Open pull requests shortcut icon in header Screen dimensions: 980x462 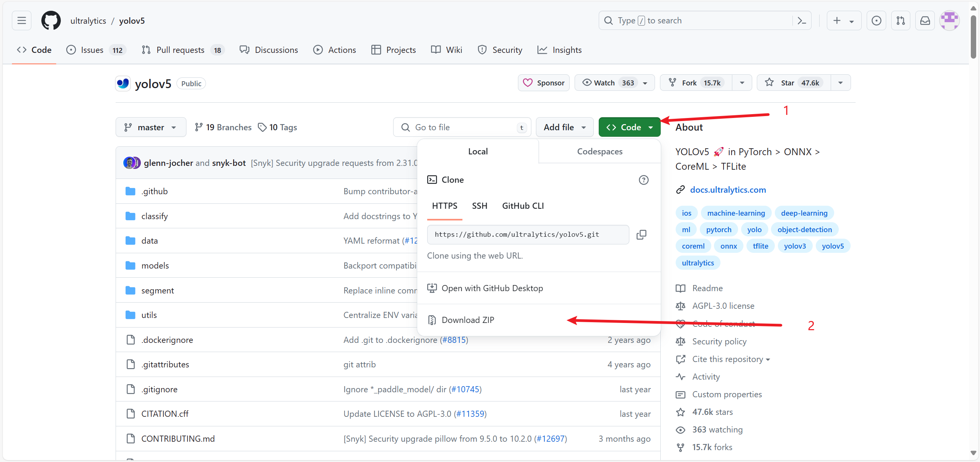click(x=901, y=21)
